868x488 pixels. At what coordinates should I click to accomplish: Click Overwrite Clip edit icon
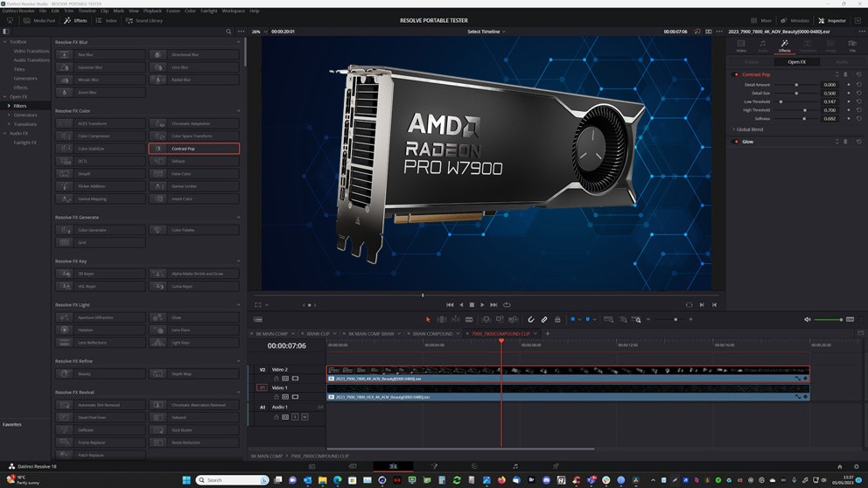500,319
